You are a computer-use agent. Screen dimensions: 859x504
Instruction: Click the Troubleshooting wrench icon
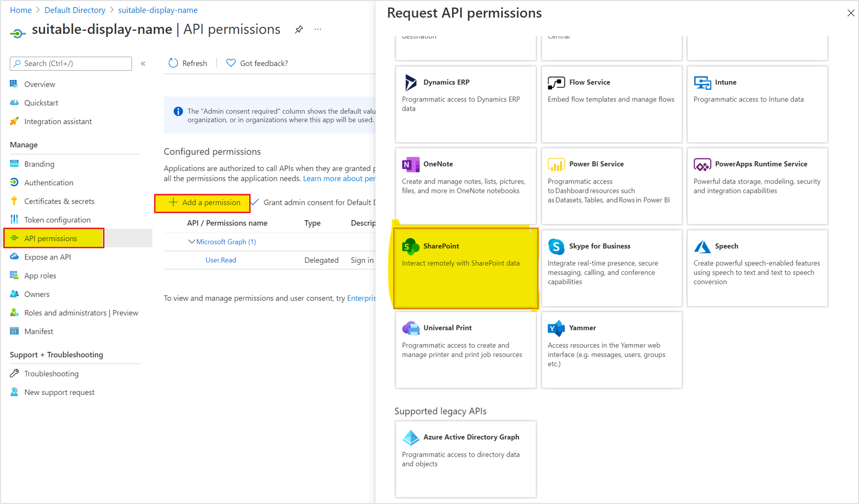click(x=14, y=373)
